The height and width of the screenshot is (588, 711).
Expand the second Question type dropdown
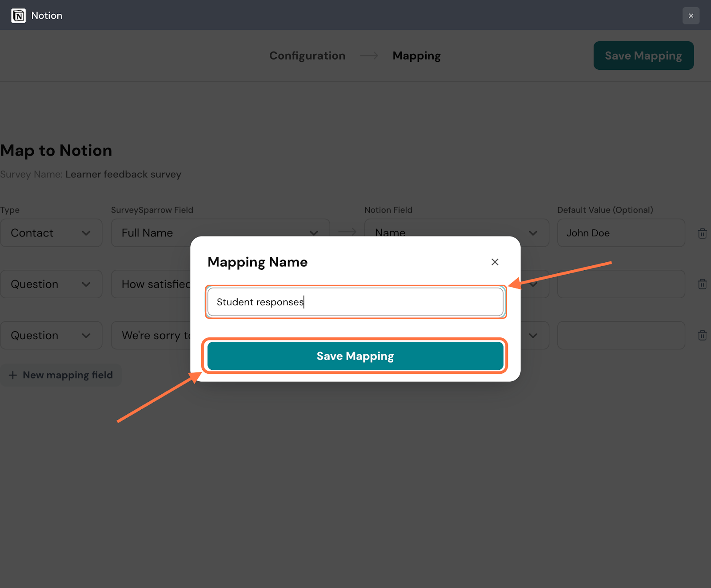[x=51, y=335]
